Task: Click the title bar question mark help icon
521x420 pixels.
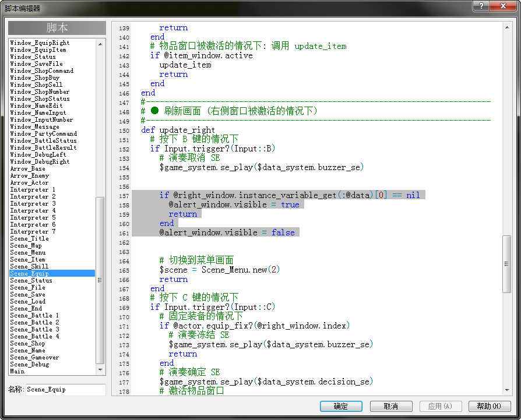Action: click(x=481, y=6)
